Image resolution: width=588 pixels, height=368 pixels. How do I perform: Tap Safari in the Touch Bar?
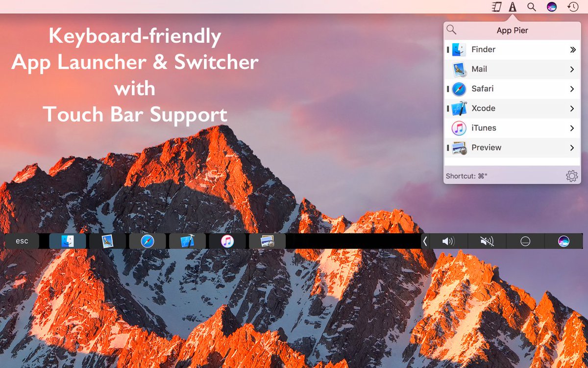147,241
